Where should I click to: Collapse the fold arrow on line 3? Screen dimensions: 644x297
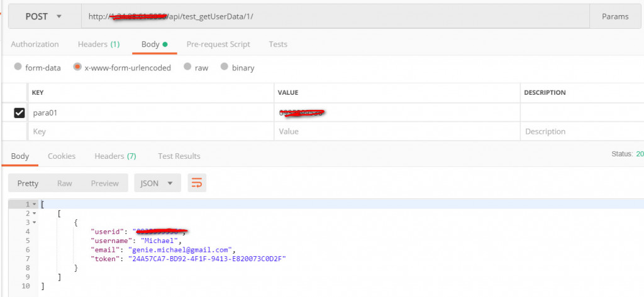coord(35,222)
